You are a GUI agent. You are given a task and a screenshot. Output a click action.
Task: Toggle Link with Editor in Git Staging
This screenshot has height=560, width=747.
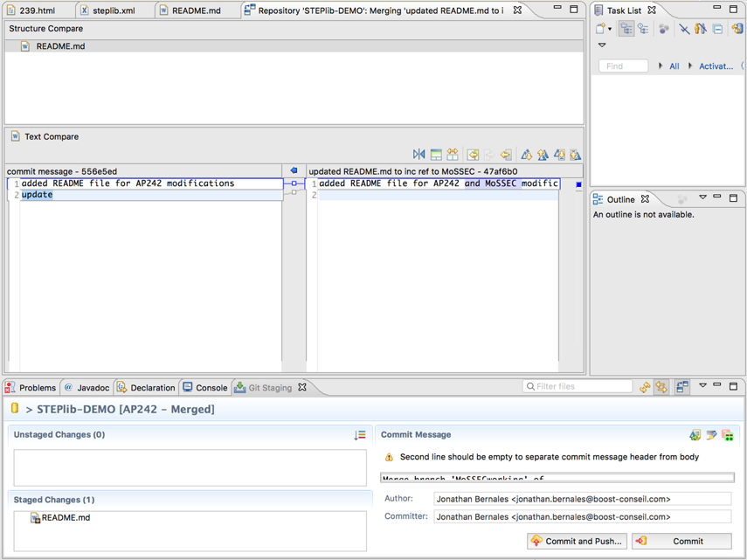(661, 388)
